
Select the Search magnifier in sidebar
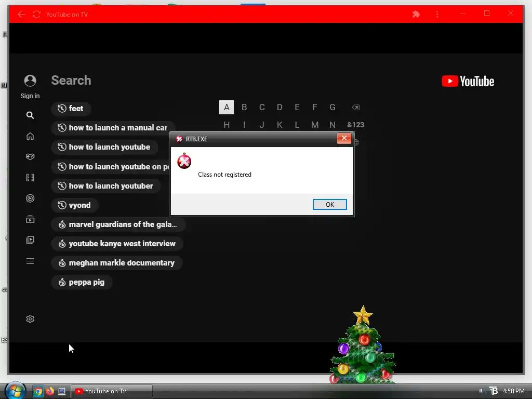pyautogui.click(x=30, y=115)
